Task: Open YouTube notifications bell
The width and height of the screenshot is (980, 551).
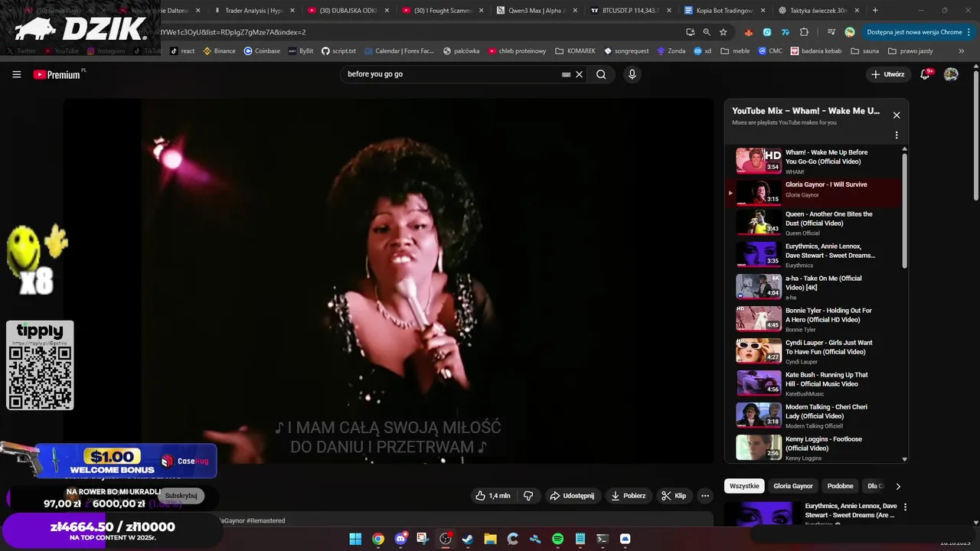Action: [926, 74]
